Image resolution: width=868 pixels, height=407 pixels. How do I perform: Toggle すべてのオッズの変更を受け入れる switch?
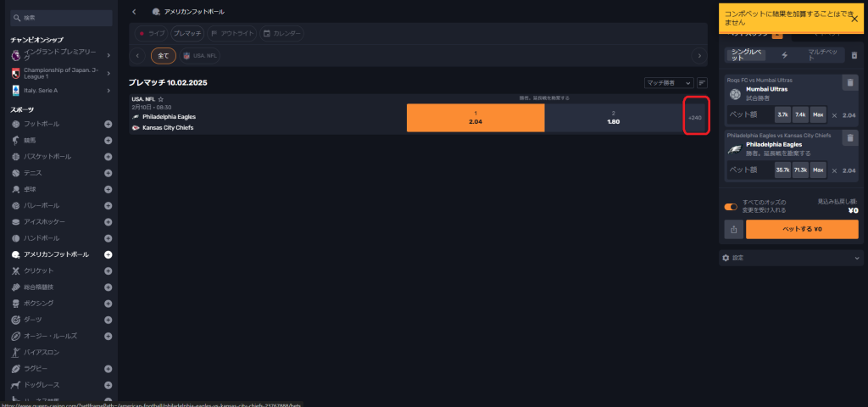732,207
